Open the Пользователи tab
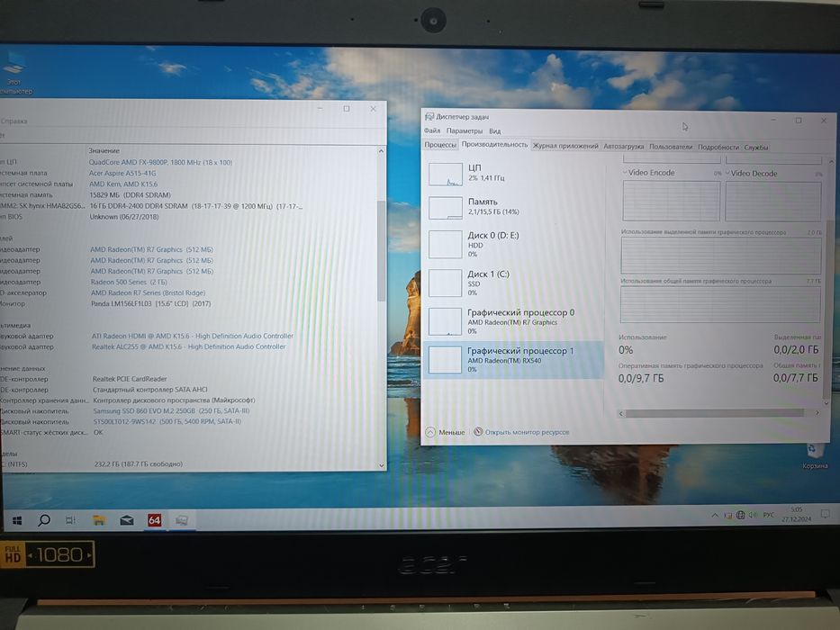The width and height of the screenshot is (840, 630). [x=671, y=147]
